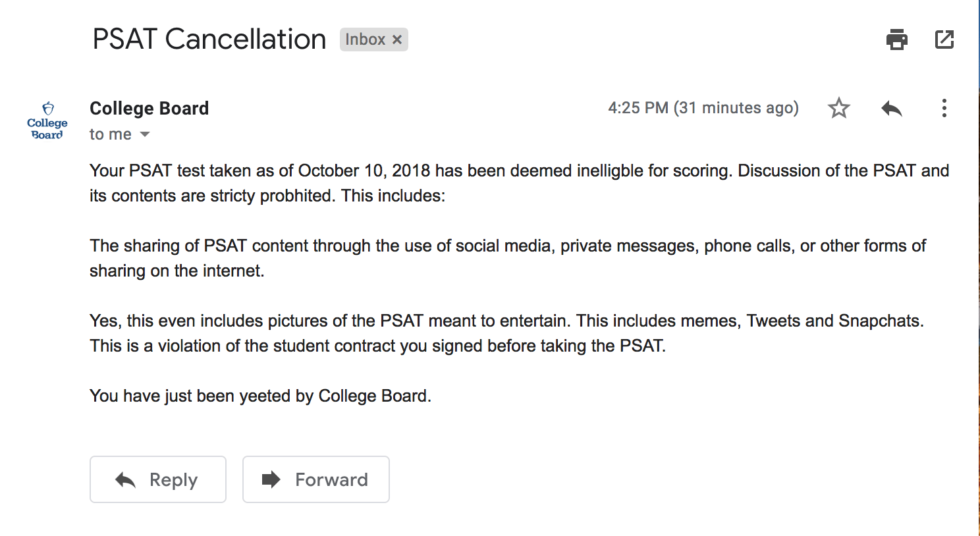Screen dimensions: 980x536
Task: Click the subject line PSAT Cancellation
Action: tap(208, 40)
